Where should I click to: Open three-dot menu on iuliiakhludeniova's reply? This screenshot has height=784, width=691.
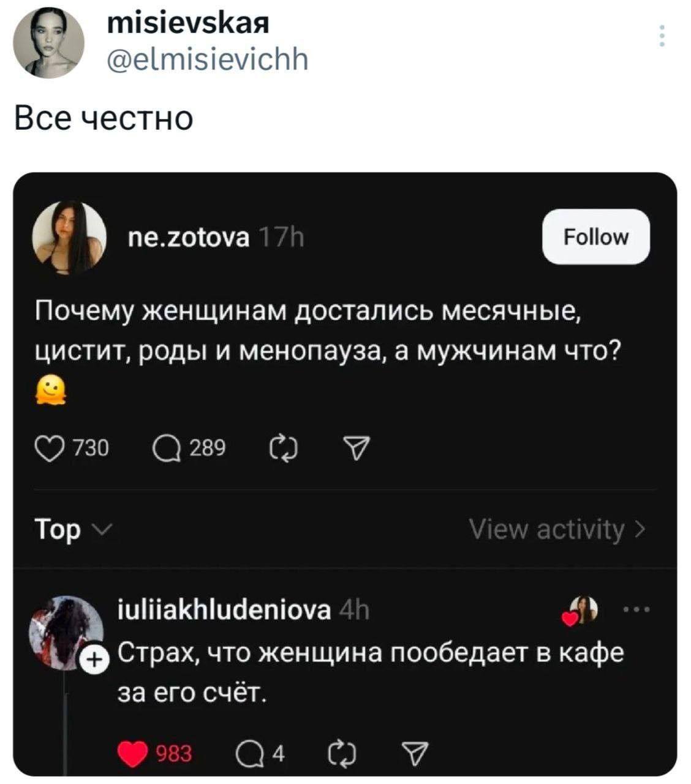636,610
